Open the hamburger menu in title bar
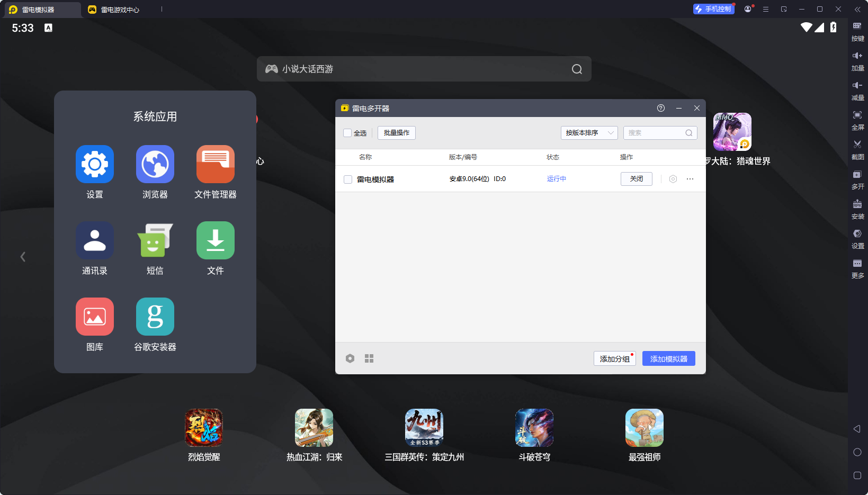This screenshot has height=495, width=868. point(765,9)
